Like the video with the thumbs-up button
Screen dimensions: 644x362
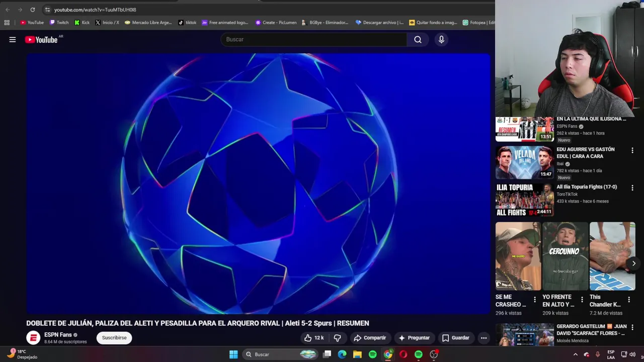[x=314, y=338]
